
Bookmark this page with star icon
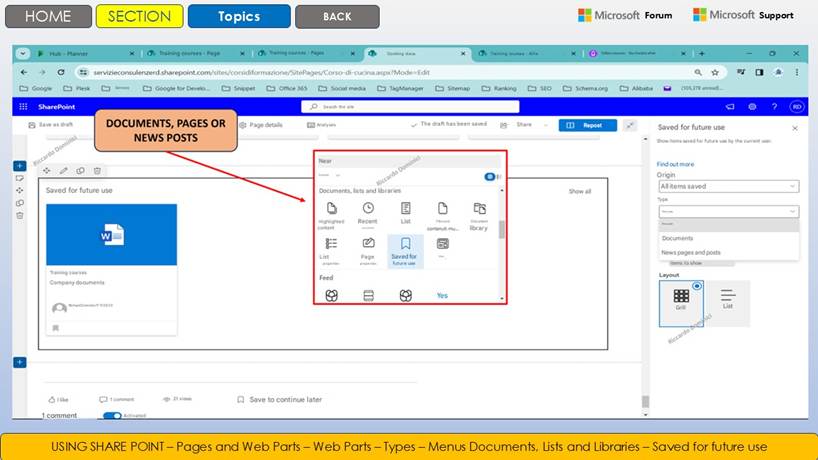pyautogui.click(x=715, y=72)
